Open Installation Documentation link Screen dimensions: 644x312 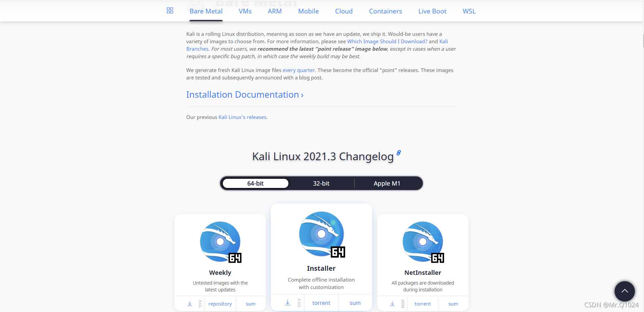pyautogui.click(x=245, y=95)
